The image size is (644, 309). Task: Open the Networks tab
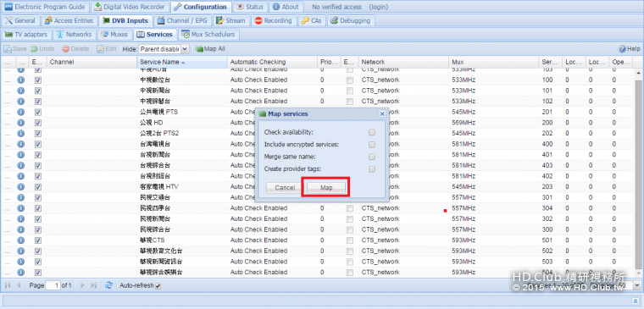point(75,35)
